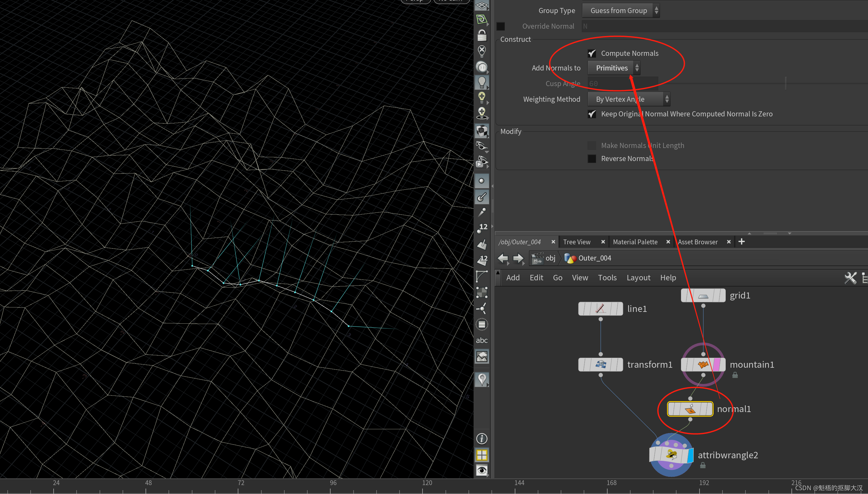The image size is (868, 494).
Task: Click the lock camera padlock icon
Action: [x=482, y=35]
